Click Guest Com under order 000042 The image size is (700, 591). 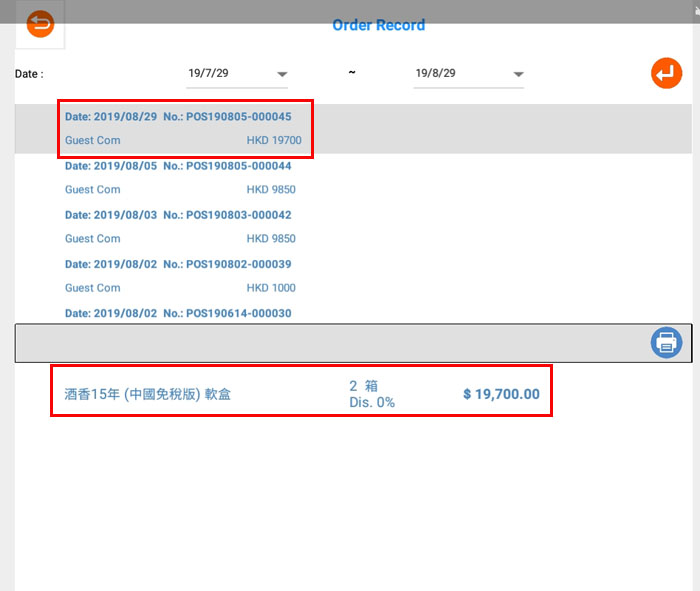(x=93, y=239)
